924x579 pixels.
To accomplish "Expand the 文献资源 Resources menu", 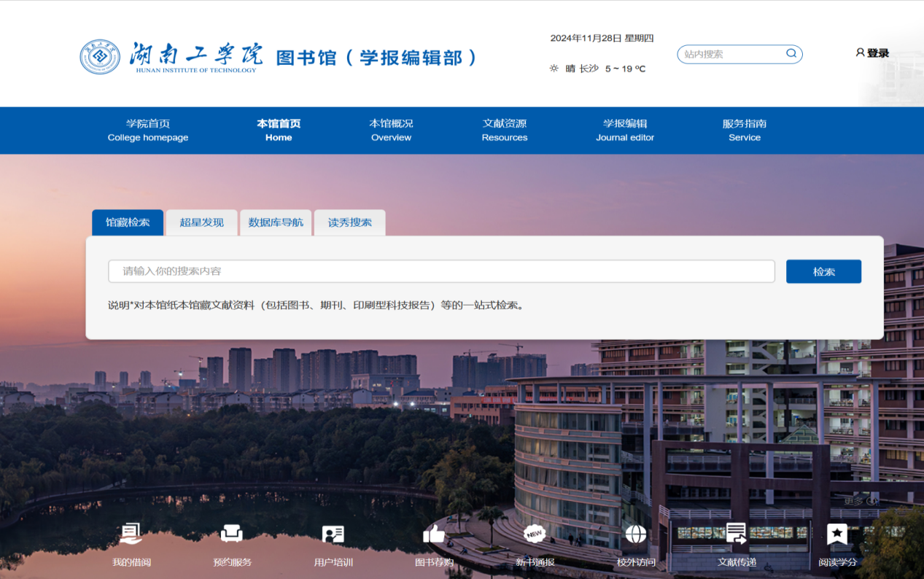I will click(504, 130).
